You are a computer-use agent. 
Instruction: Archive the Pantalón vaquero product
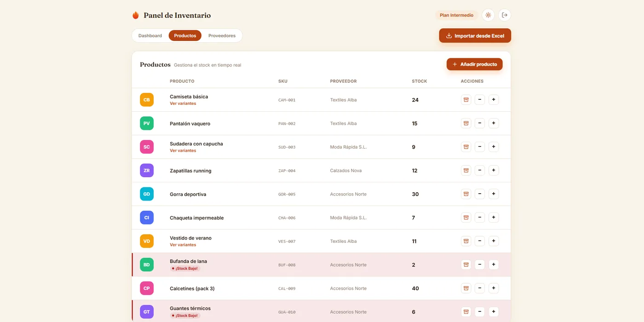466,123
